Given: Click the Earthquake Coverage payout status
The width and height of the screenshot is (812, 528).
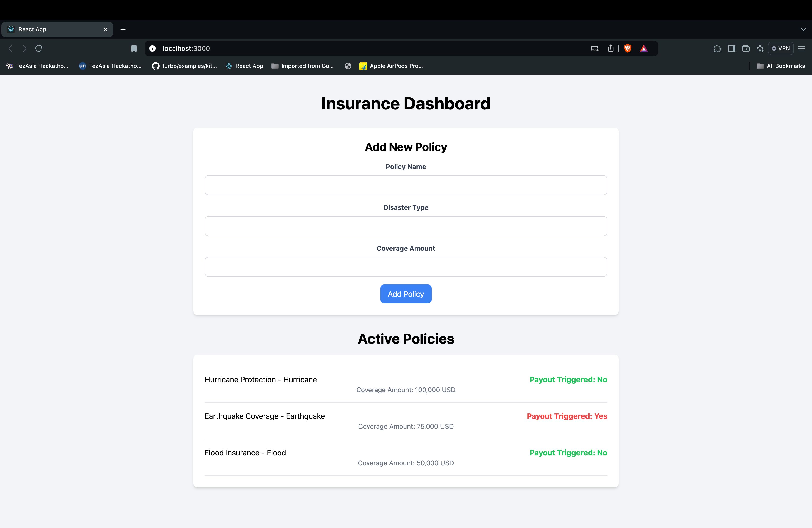Looking at the screenshot, I should click(x=567, y=415).
